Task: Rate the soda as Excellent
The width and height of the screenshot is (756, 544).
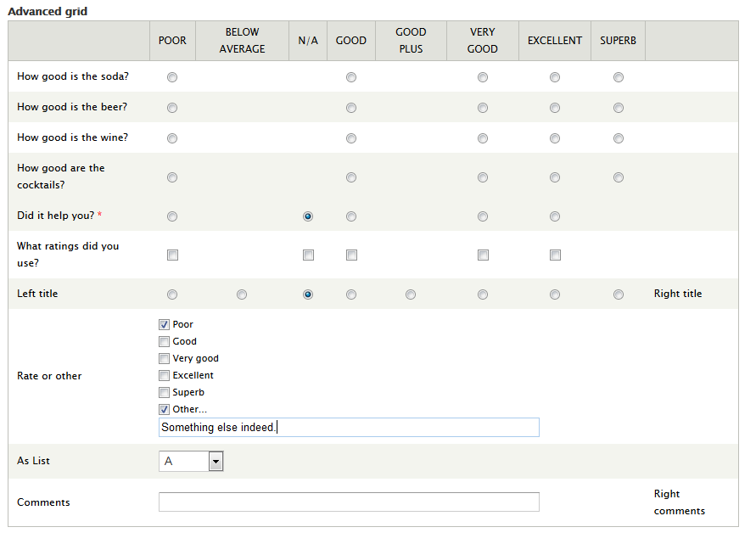Action: [555, 77]
